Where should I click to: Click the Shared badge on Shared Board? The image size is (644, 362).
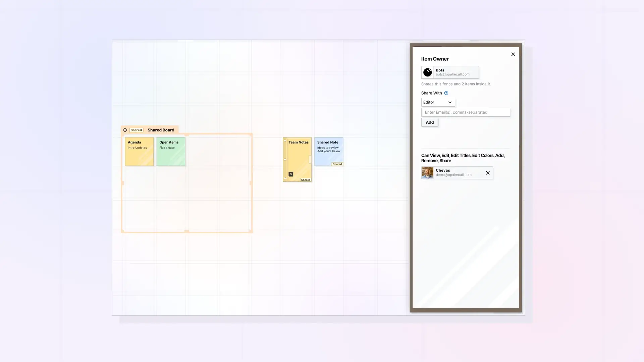(136, 130)
